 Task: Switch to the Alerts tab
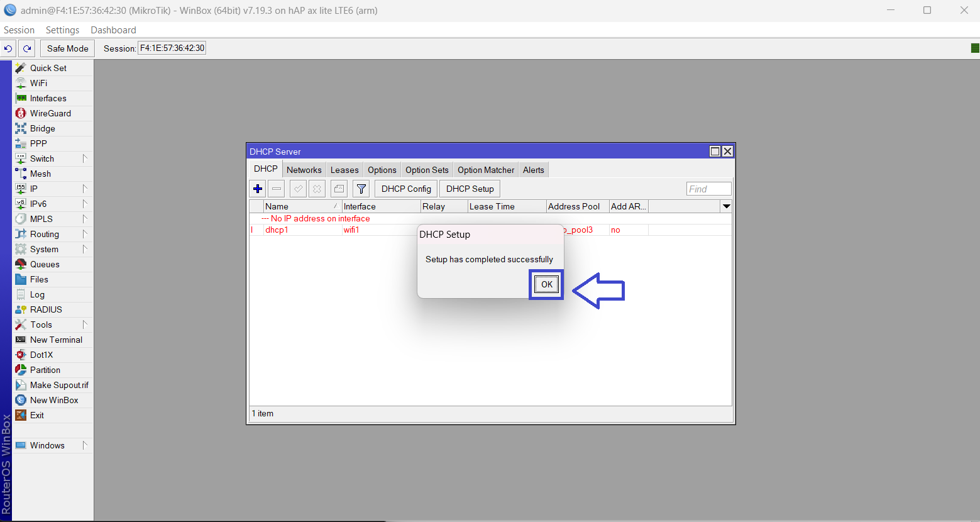coord(534,170)
